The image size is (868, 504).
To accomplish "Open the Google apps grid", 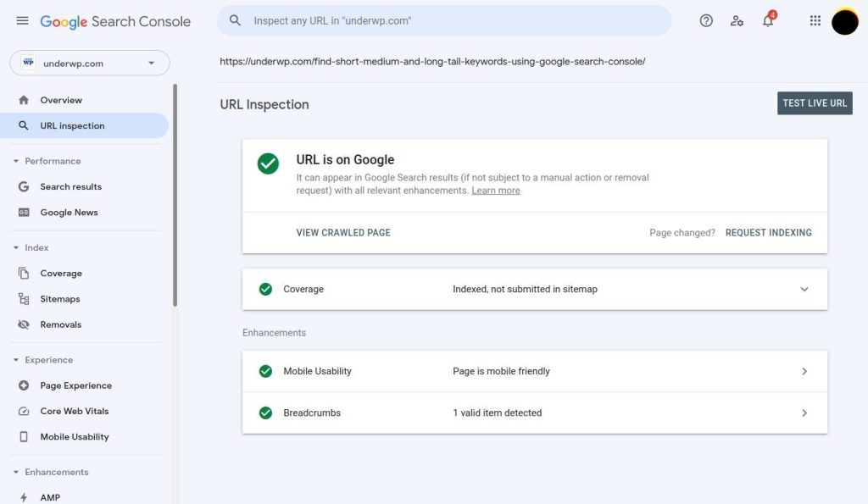I will 815,21.
